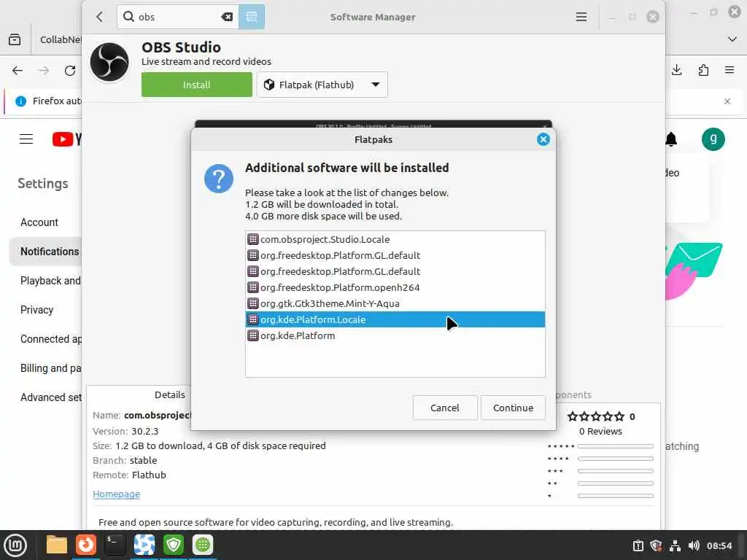The height and width of the screenshot is (560, 747).
Task: Open the Flatpak (Flathub) source dropdown
Action: pyautogui.click(x=322, y=85)
